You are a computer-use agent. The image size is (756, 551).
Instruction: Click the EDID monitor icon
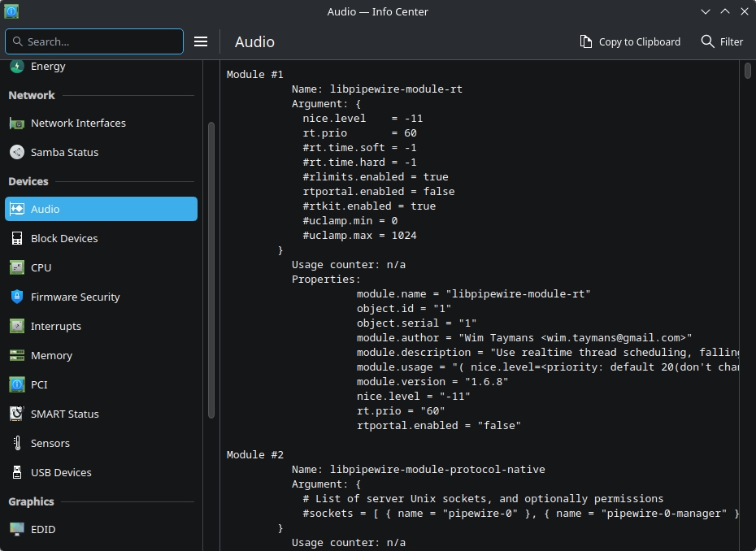(x=17, y=529)
